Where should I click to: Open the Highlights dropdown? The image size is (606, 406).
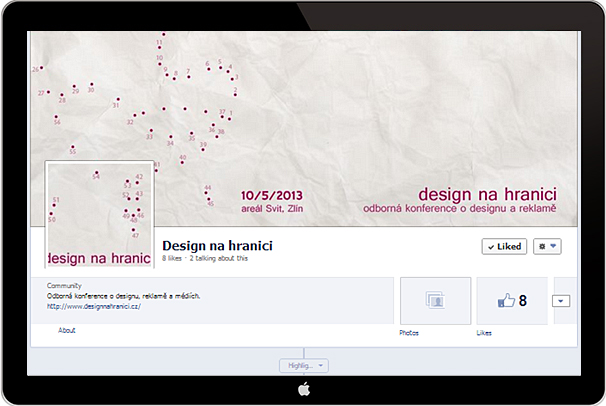[x=303, y=365]
